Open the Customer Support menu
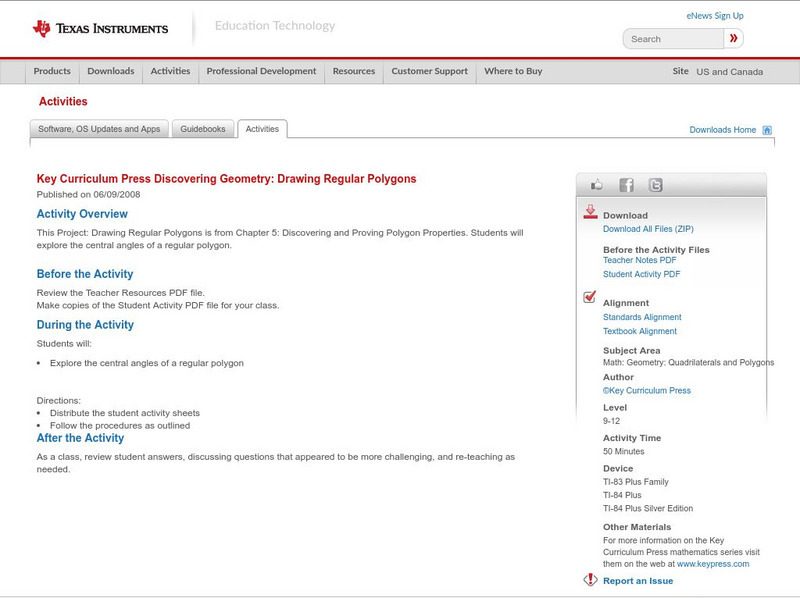This screenshot has height=598, width=800. coord(428,72)
